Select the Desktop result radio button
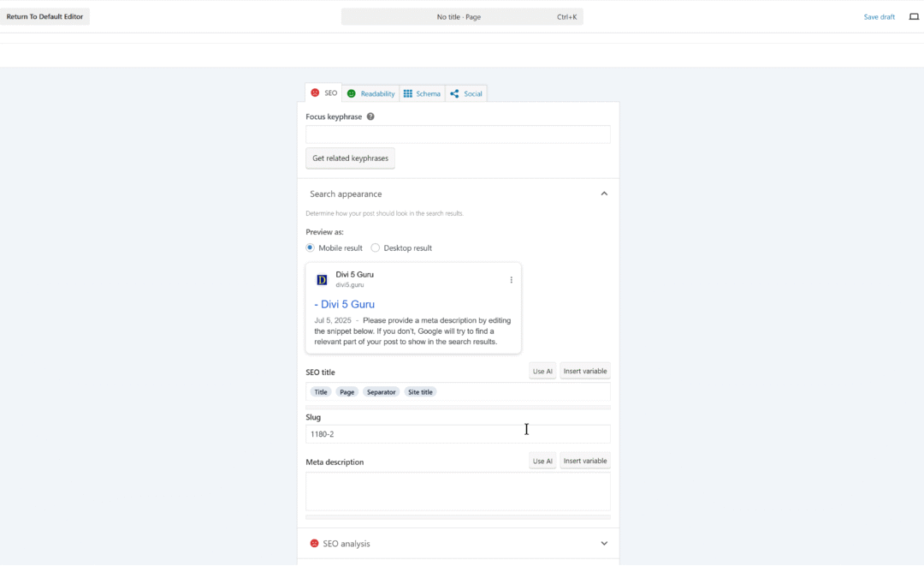The width and height of the screenshot is (924, 578). (375, 247)
